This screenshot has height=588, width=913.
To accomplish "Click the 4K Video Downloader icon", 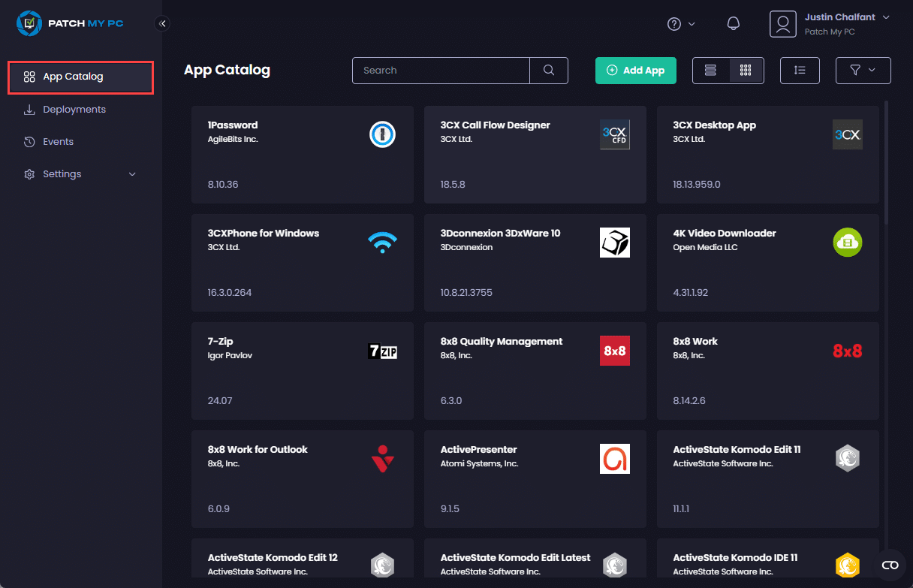I will click(847, 243).
